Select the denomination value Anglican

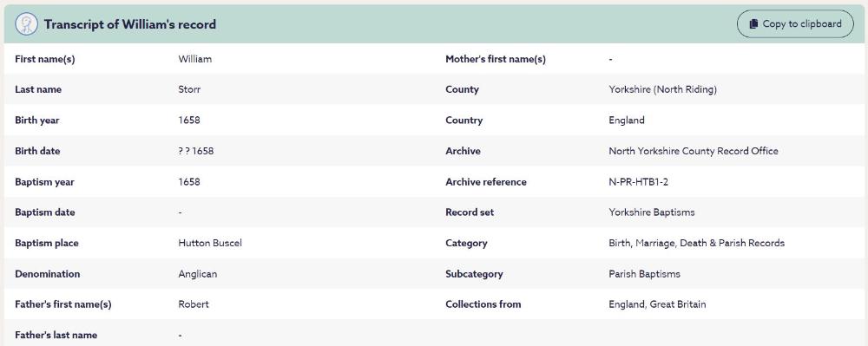point(198,274)
